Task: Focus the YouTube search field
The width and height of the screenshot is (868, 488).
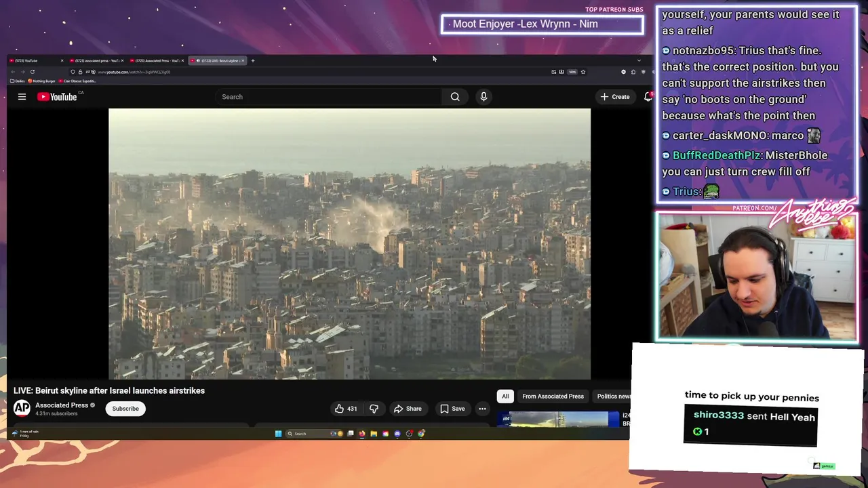Action: tap(329, 97)
